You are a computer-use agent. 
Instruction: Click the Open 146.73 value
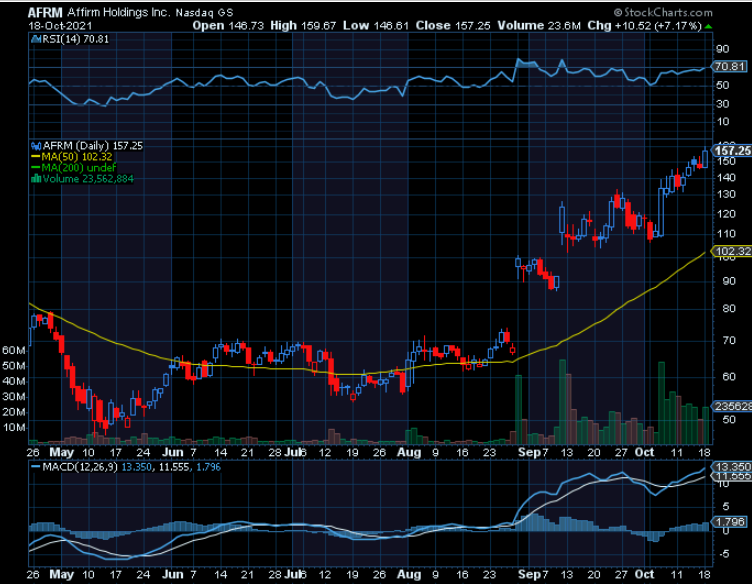click(228, 26)
